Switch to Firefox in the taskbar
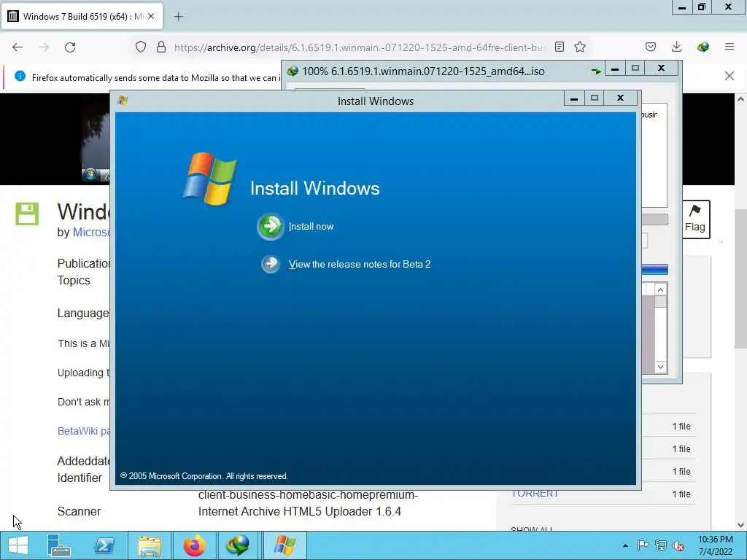 194,545
